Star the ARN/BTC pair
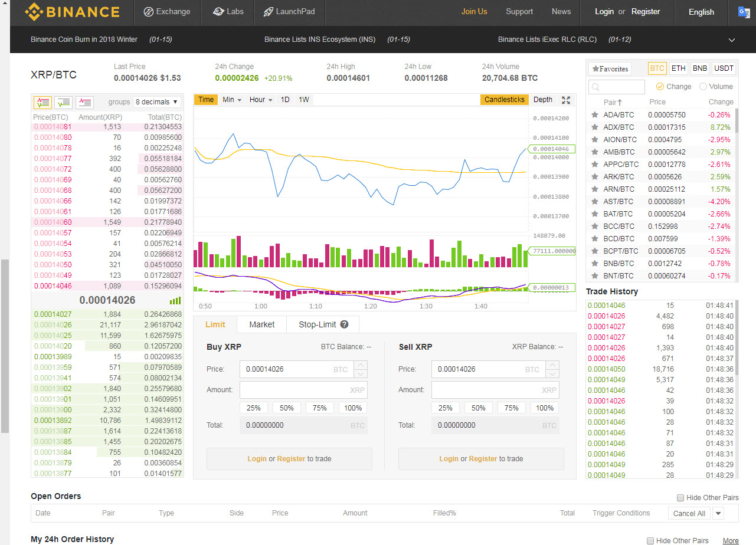This screenshot has width=756, height=545. point(595,189)
